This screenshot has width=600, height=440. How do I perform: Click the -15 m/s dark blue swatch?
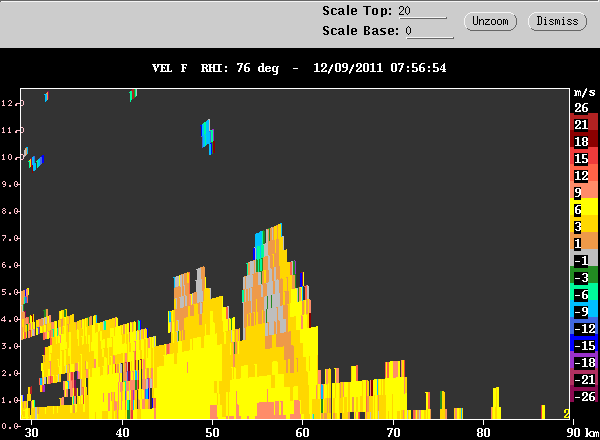click(x=584, y=343)
